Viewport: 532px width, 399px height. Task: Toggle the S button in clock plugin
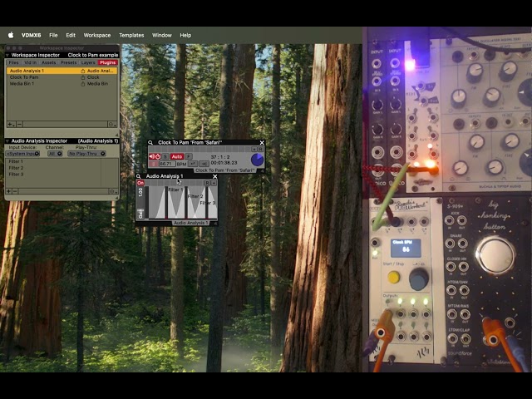pos(165,156)
